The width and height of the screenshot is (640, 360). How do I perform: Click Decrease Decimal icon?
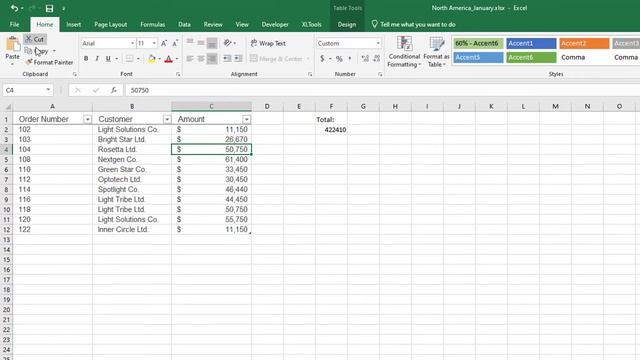tap(377, 59)
